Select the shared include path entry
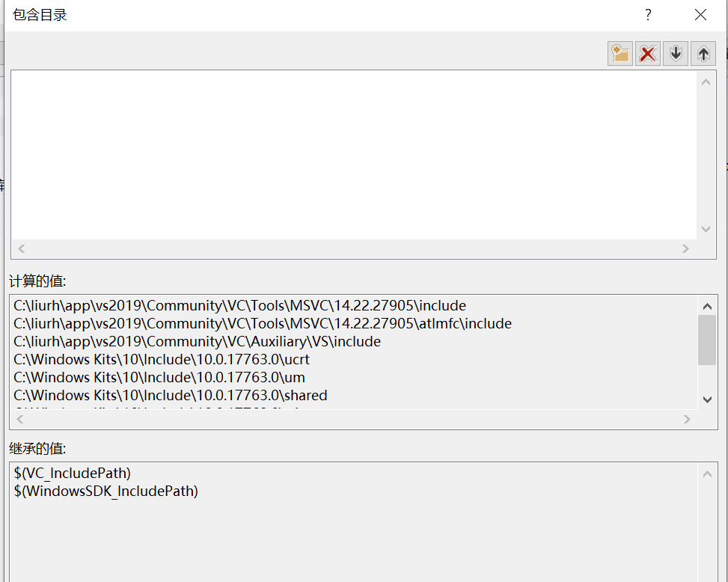 [169, 396]
